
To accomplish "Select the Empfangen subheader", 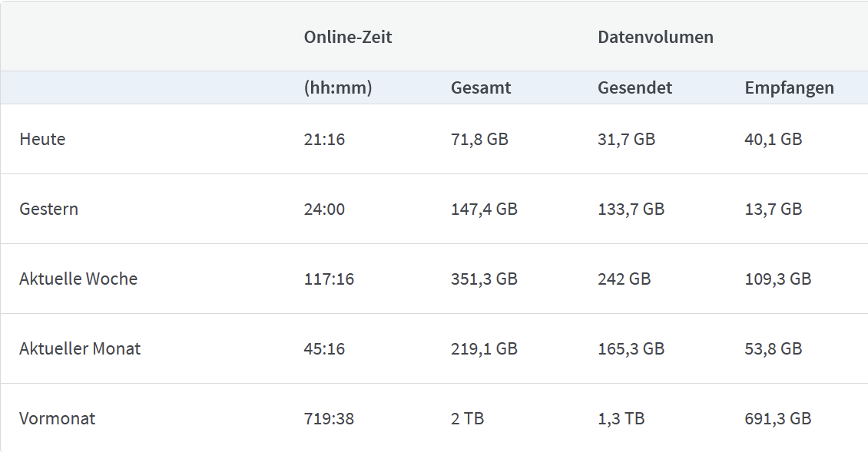I will (789, 87).
